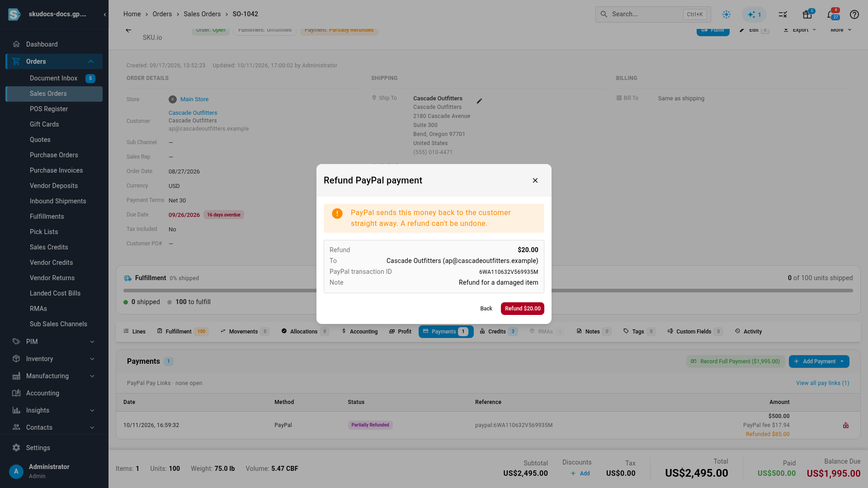Switch to the Tags tab
868x488 pixels.
tap(639, 332)
